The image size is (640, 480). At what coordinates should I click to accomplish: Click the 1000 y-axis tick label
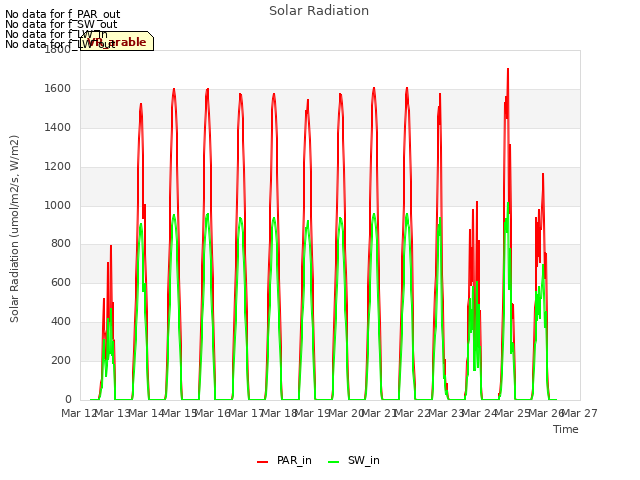pos(58,205)
